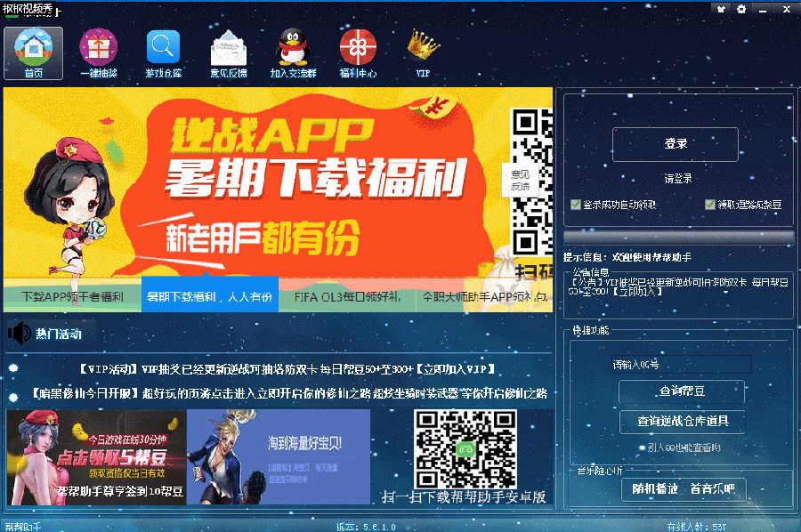Click the 查询帮豆 button
The image size is (801, 532).
(682, 391)
